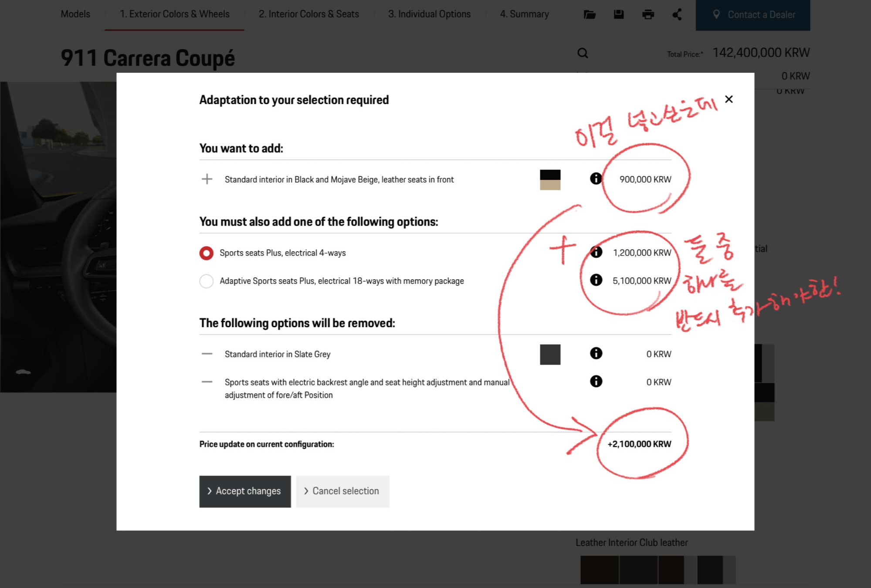Click the Slate Grey interior swatch
This screenshot has width=871, height=588.
click(550, 355)
